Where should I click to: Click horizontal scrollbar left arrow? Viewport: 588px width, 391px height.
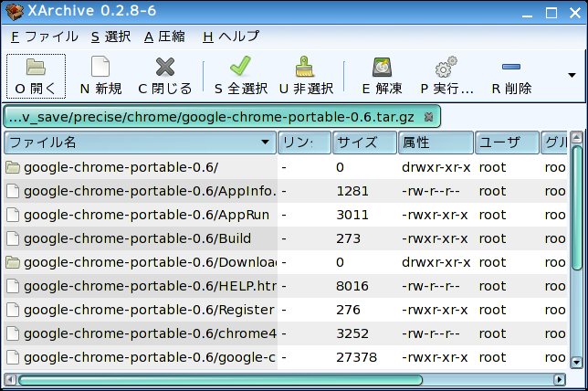click(x=10, y=380)
